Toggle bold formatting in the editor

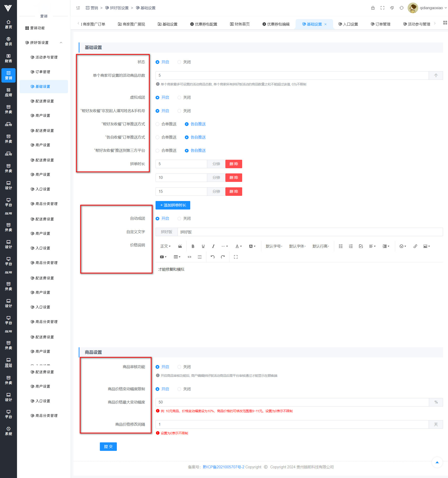click(x=193, y=246)
